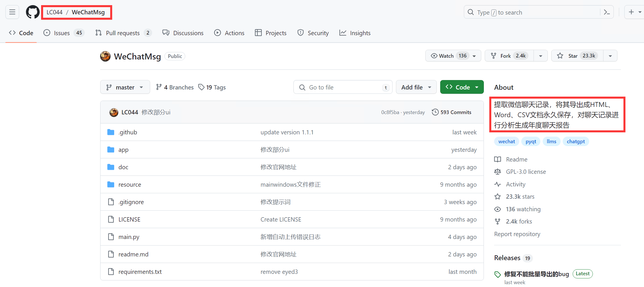
Task: View the 593 Commits history
Action: (452, 112)
